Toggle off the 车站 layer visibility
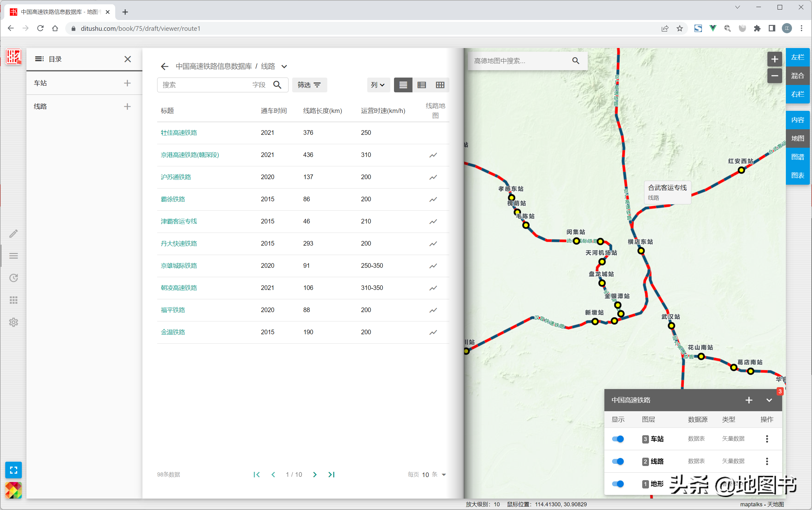812x510 pixels. [x=618, y=439]
